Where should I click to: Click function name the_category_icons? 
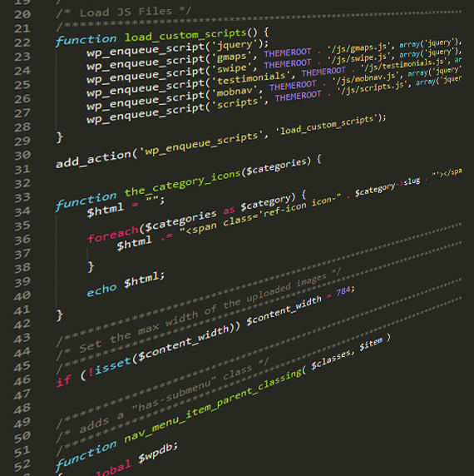tap(182, 182)
